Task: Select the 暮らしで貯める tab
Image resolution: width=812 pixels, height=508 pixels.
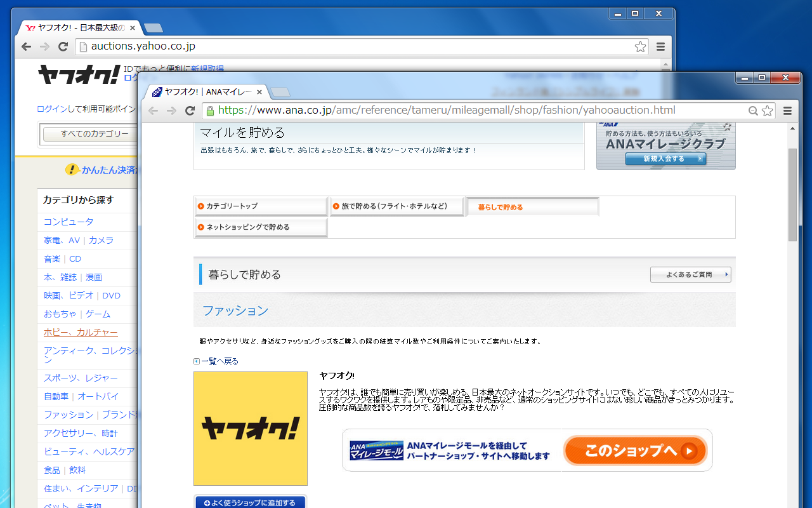Action: click(x=533, y=207)
